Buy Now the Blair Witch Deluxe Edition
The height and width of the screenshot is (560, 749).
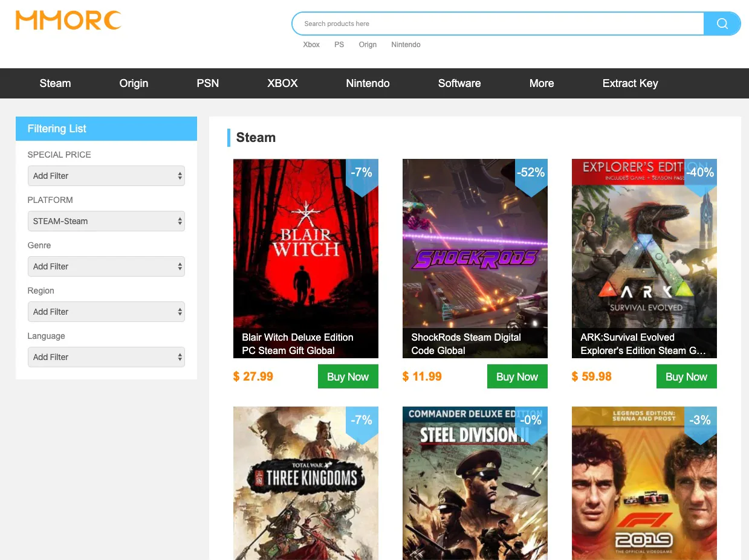pyautogui.click(x=348, y=376)
